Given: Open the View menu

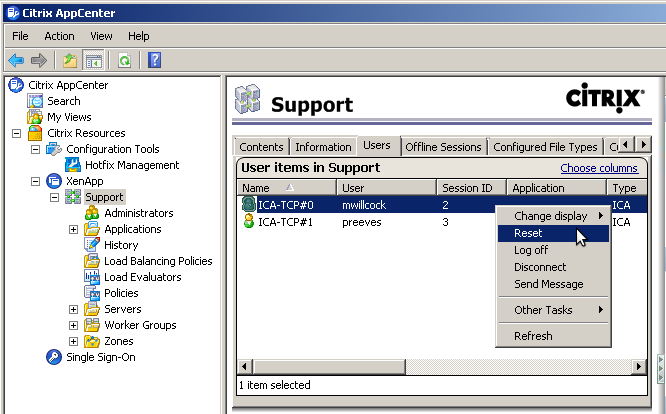Looking at the screenshot, I should point(101,36).
